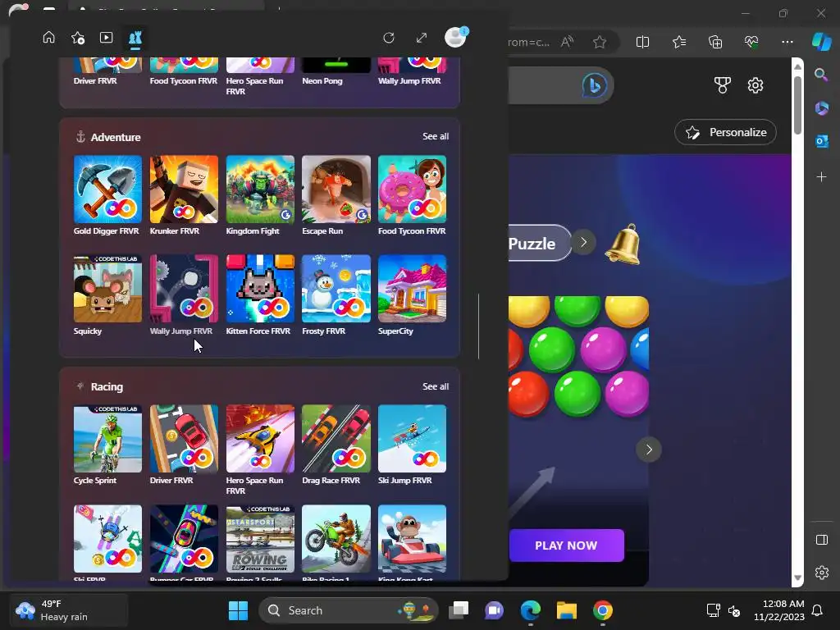Viewport: 840px width, 630px height.
Task: Add page to favorites star icon
Action: pyautogui.click(x=600, y=42)
